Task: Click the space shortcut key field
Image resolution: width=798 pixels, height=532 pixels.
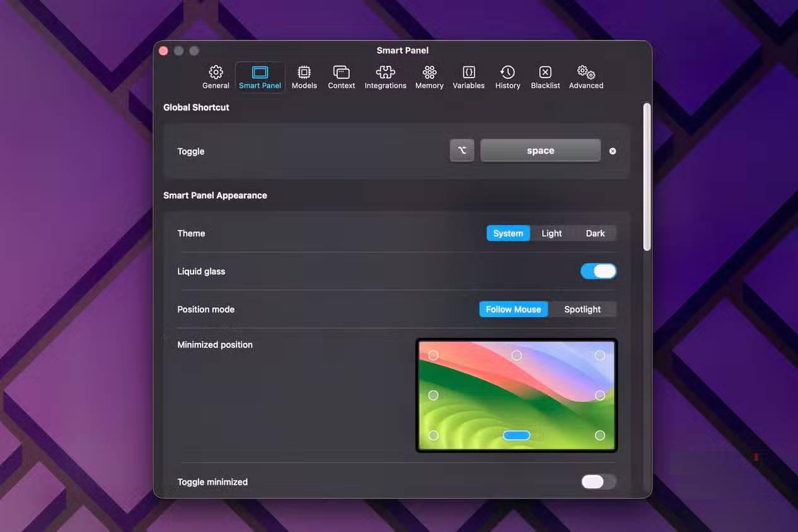Action: coord(540,151)
